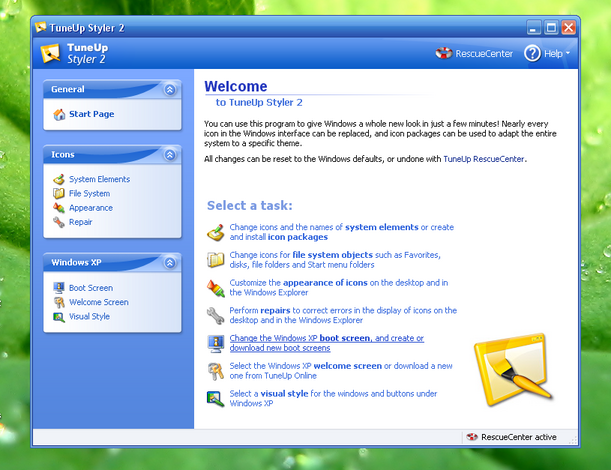Minimize the TuneUp Styler window

(534, 28)
